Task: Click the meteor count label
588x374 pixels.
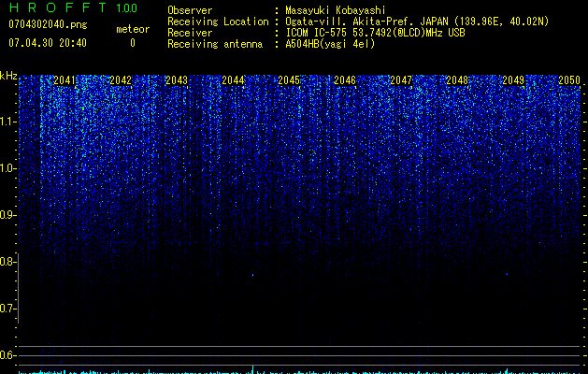Action: pyautogui.click(x=133, y=29)
